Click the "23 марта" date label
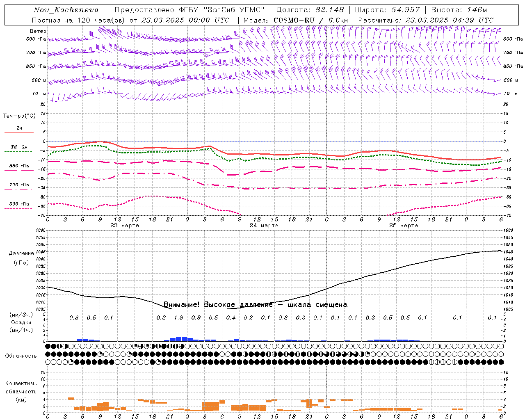Screen dimensions: 525x420 (x=125, y=226)
